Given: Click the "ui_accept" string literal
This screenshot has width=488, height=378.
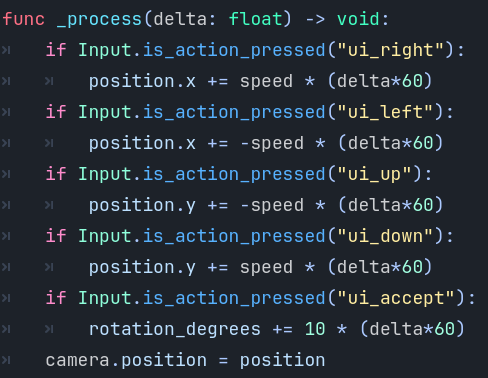Looking at the screenshot, I should 396,298.
